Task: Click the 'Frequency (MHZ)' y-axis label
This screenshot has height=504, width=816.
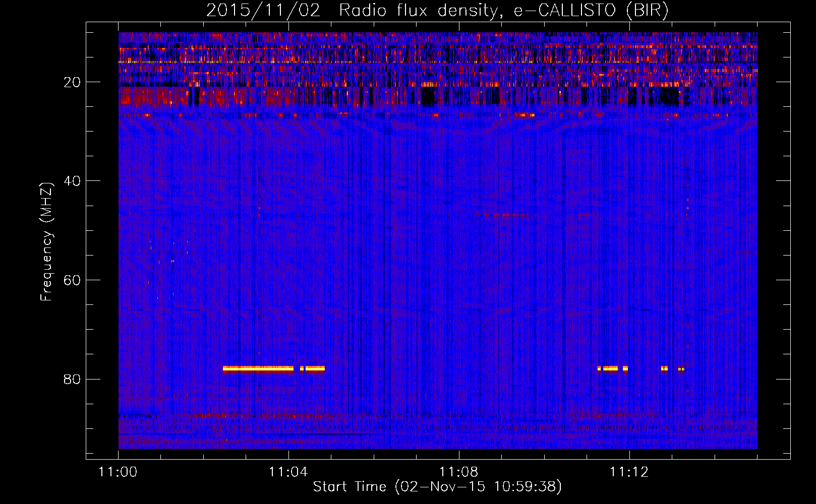Action: click(46, 242)
